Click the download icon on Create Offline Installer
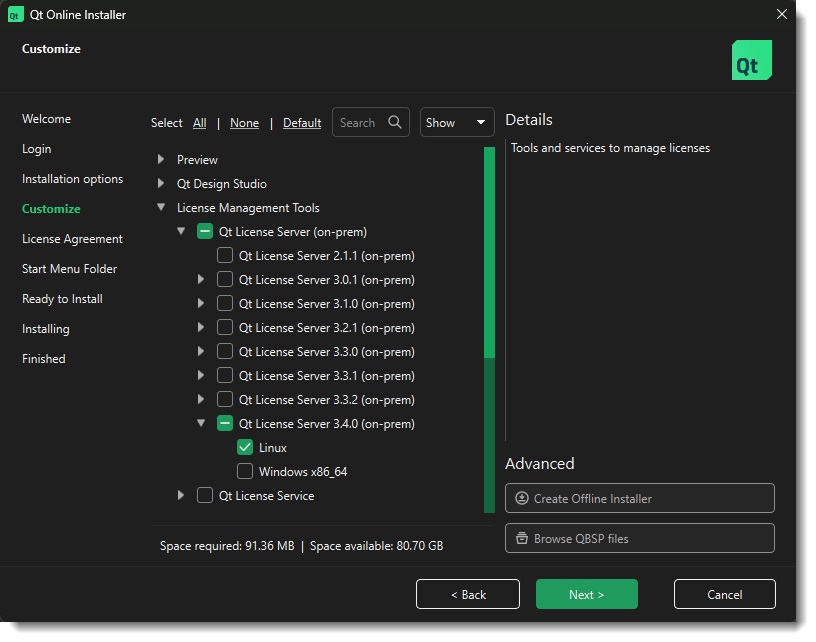This screenshot has height=642, width=816. coord(522,498)
